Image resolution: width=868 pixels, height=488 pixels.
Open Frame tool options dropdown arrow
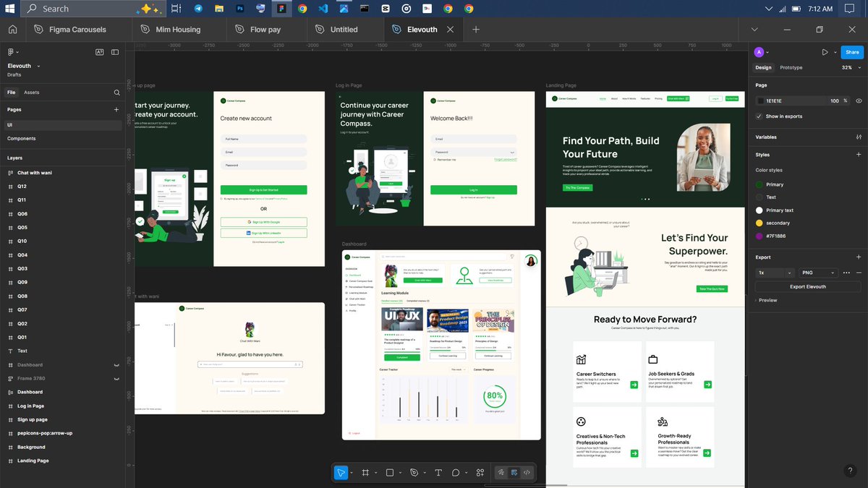click(x=375, y=472)
